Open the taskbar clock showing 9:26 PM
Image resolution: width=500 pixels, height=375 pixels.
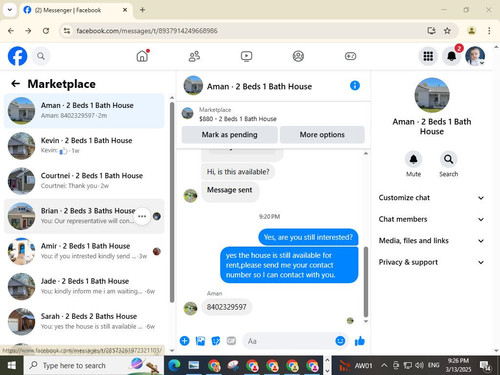pos(458,365)
